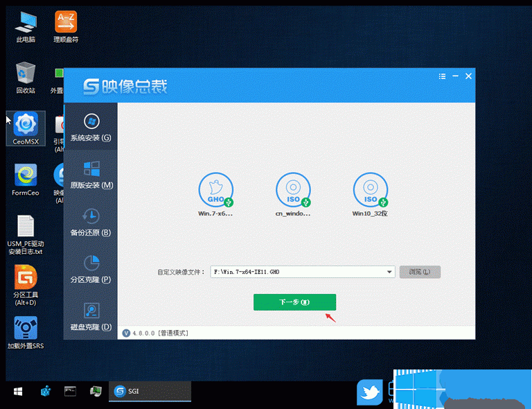Open 此电脑 desktop icon
Viewport: 532px width, 409px height.
[x=26, y=25]
